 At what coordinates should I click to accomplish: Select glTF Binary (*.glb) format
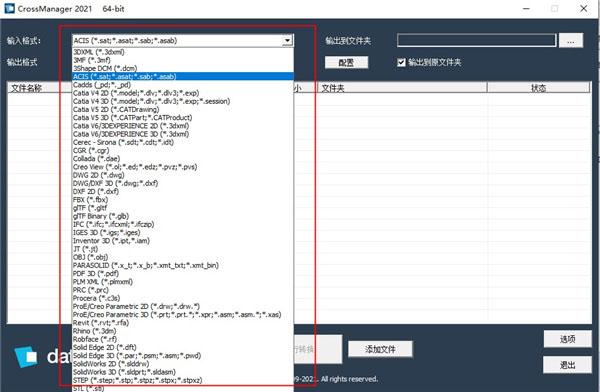click(183, 216)
